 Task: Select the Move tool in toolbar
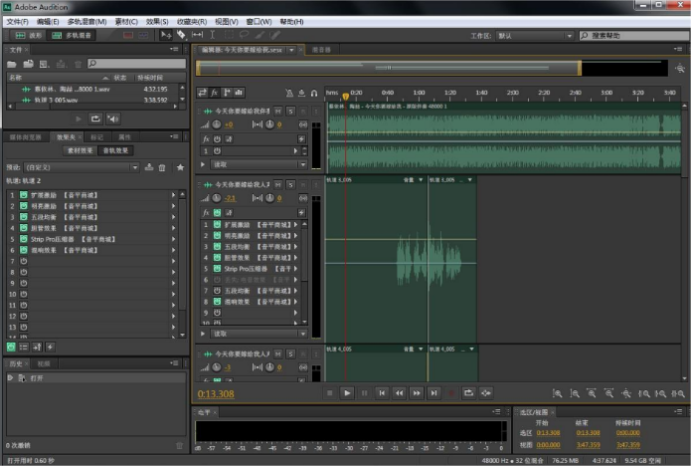tap(166, 35)
